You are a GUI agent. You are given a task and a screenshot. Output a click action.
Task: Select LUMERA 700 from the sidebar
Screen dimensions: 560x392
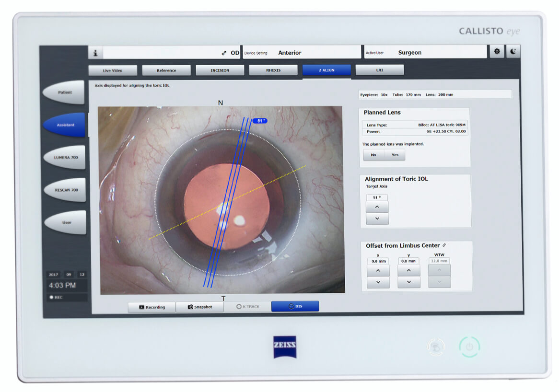tap(65, 157)
